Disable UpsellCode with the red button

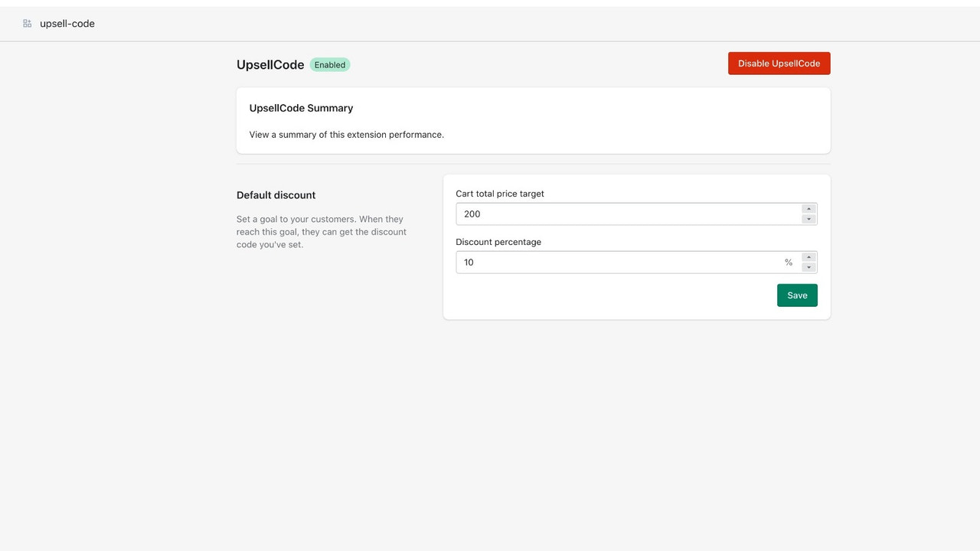point(779,63)
